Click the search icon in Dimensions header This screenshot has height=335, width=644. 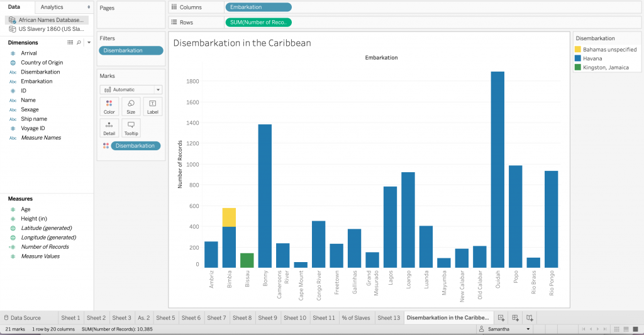[x=79, y=43]
